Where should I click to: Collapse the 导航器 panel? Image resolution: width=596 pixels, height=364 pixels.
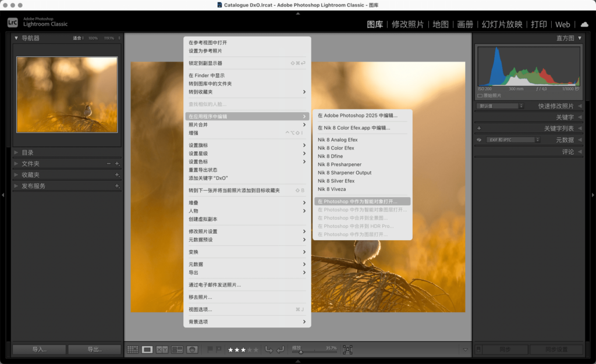16,38
